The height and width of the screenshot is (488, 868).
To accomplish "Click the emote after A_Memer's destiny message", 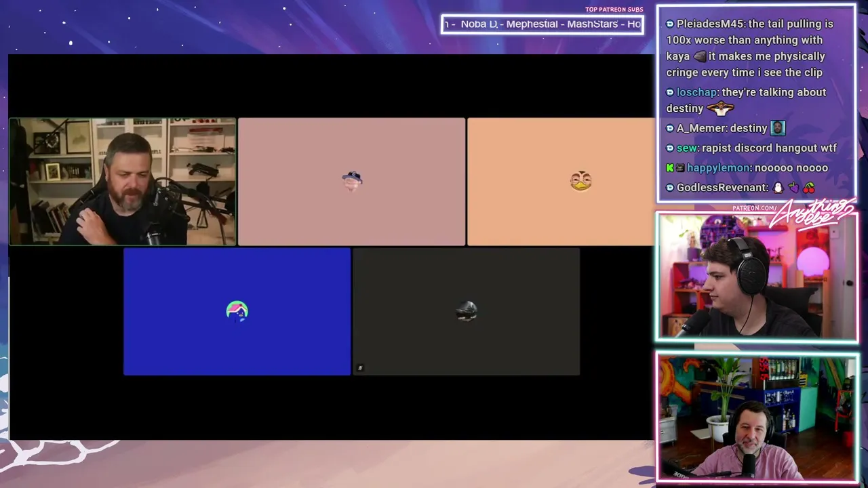I will [777, 128].
